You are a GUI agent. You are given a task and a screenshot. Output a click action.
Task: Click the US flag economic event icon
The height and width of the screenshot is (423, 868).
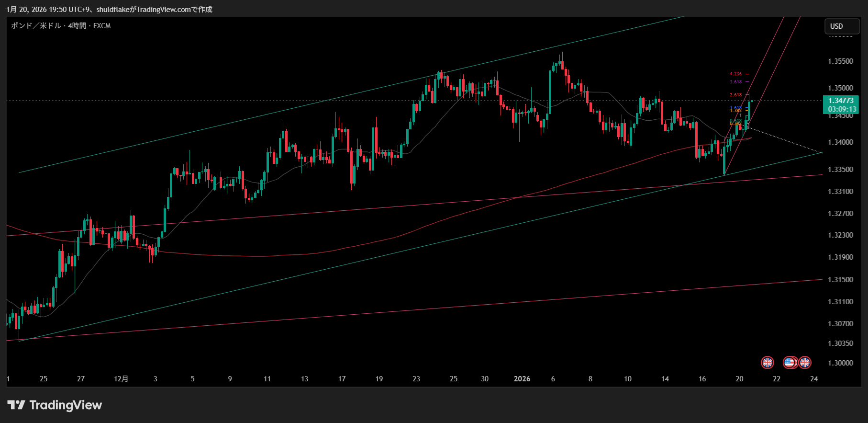point(790,363)
